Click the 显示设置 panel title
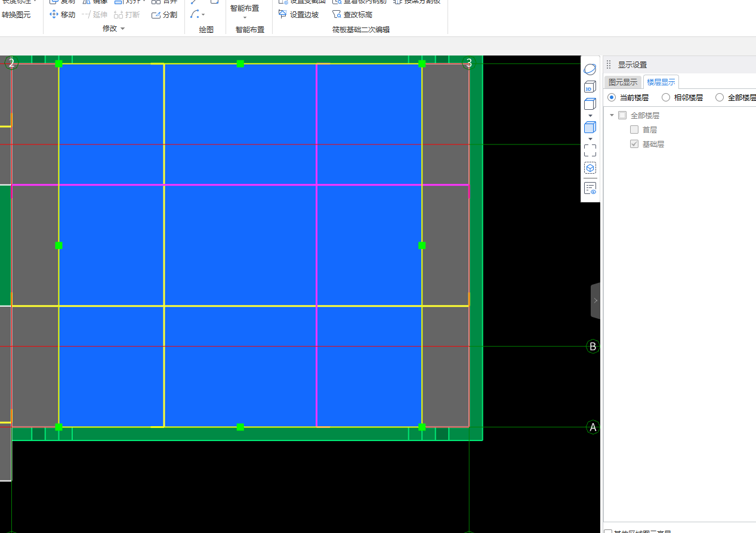Viewport: 756px width, 533px height. pyautogui.click(x=632, y=64)
